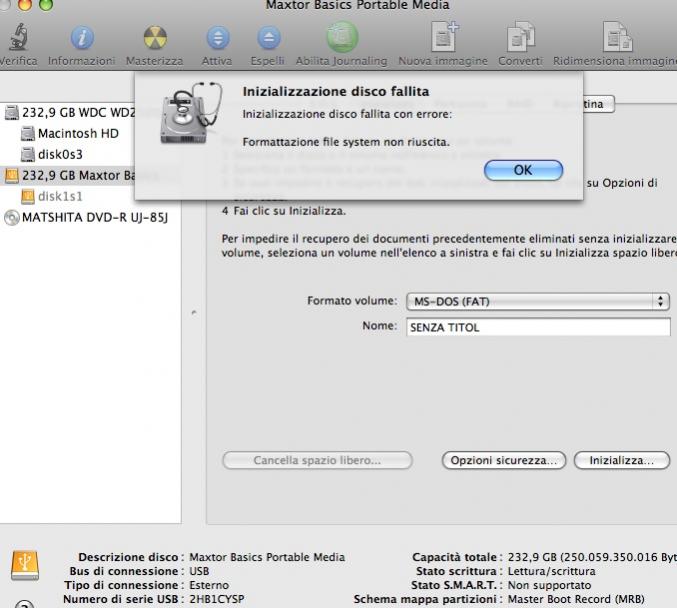The image size is (677, 608).
Task: Select the Macintosh HD volume
Action: 70,133
